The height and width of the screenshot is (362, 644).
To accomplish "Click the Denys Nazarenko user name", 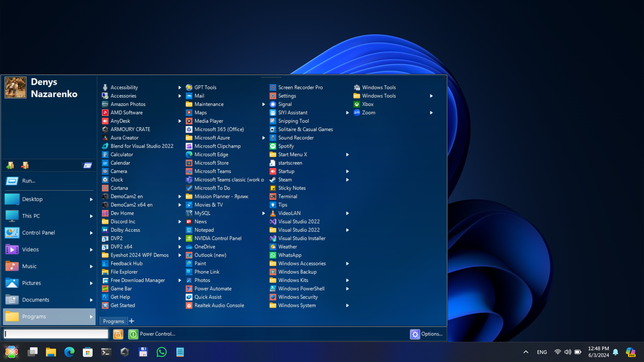I will click(54, 88).
